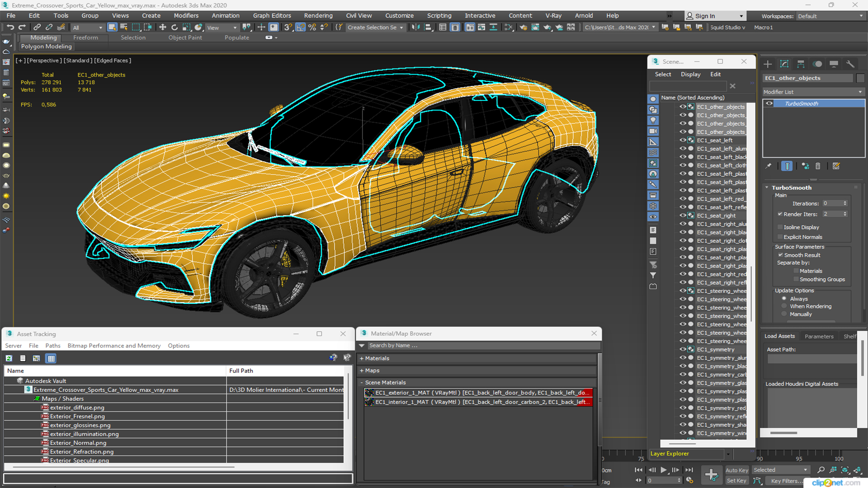
Task: Switch to the Display tab in Scene panel
Action: tap(690, 73)
